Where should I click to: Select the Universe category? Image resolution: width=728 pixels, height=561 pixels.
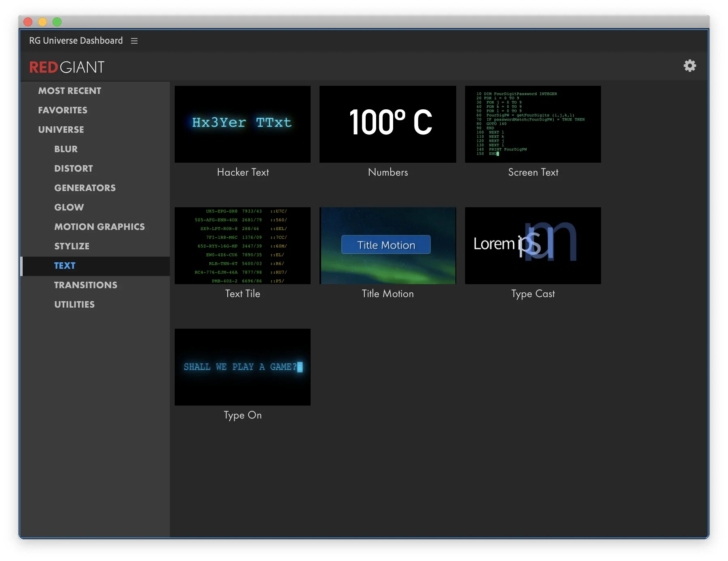61,130
